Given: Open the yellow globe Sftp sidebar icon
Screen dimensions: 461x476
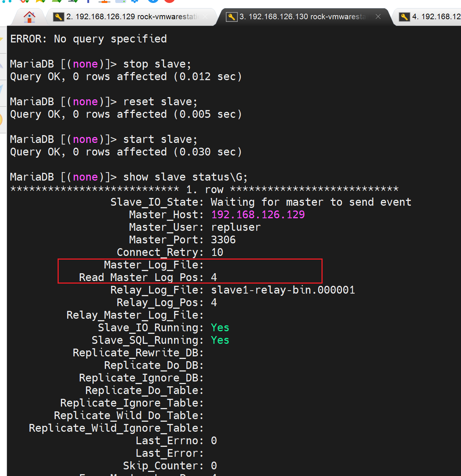Looking at the screenshot, I should coord(1,119).
